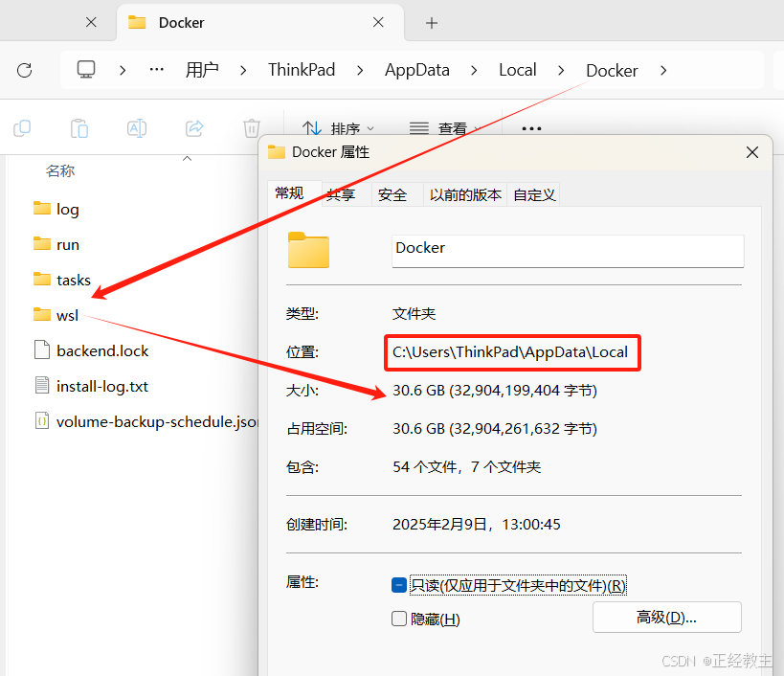
Task: Switch to the 自定义 tab
Action: pyautogui.click(x=534, y=194)
